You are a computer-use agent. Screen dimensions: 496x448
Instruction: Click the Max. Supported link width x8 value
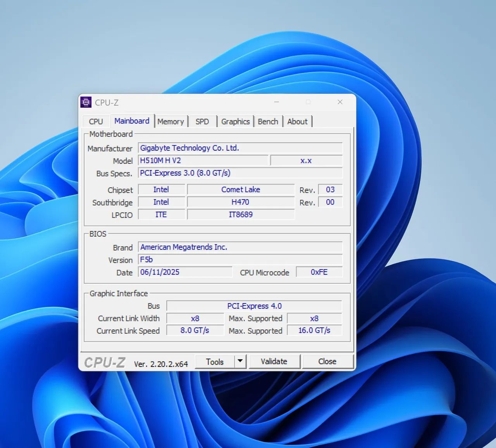[314, 318]
